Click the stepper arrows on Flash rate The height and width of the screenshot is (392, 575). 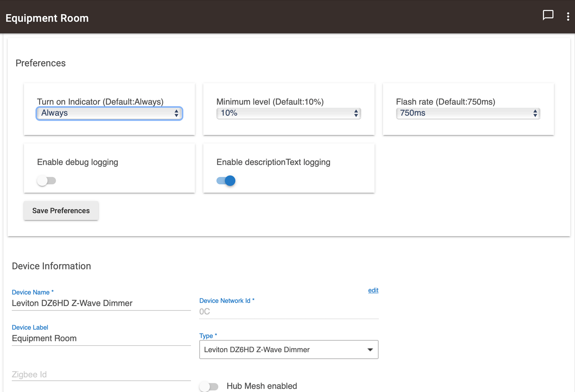point(535,113)
